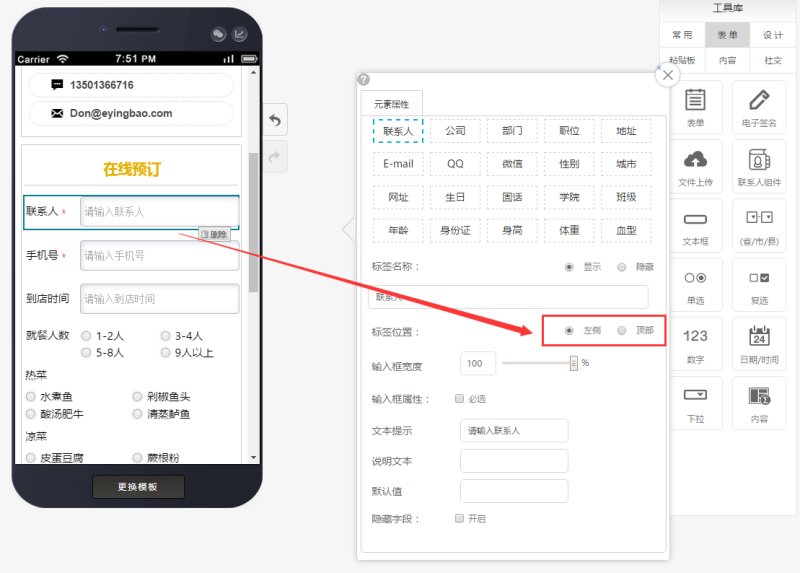This screenshot has height=573, width=800.
Task: Click the 13501366716 phone number button
Action: 132,85
